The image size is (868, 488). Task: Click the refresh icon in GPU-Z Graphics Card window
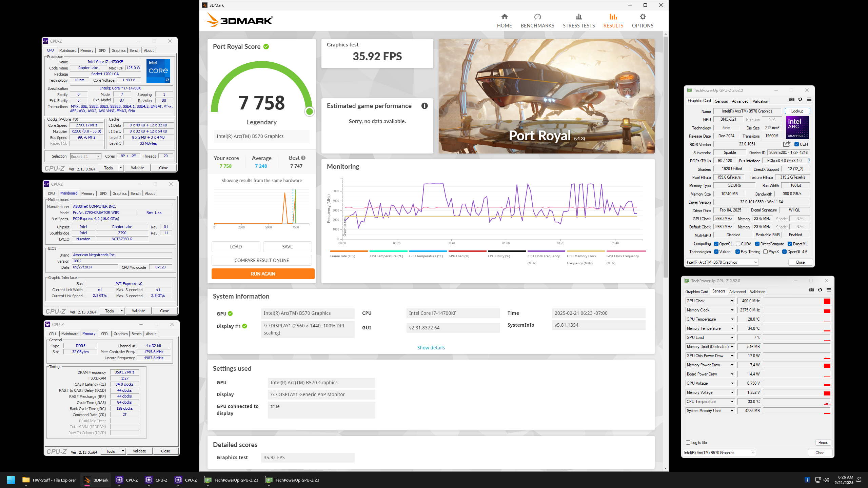pos(800,99)
